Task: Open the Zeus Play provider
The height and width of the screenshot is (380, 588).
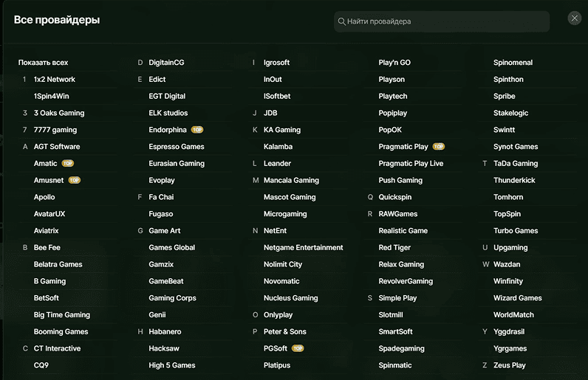Action: pyautogui.click(x=510, y=365)
